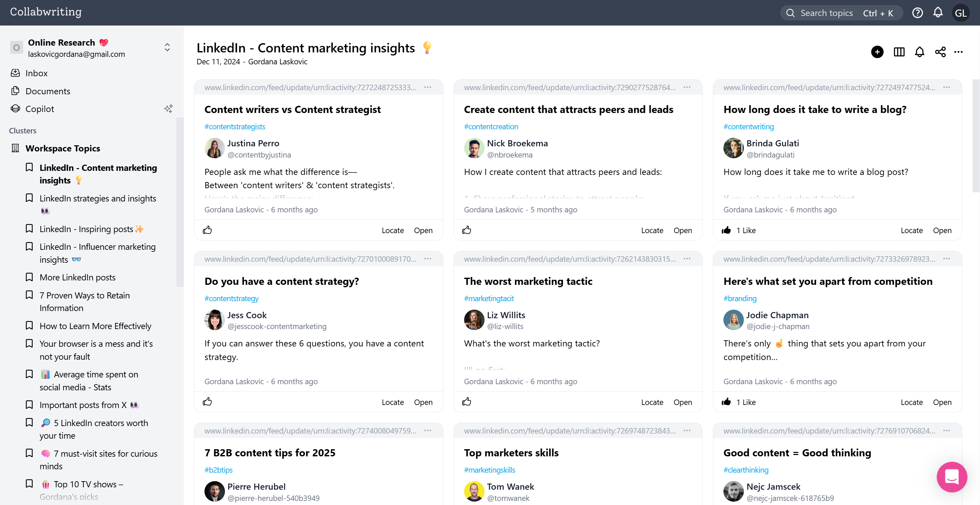This screenshot has width=980, height=505.
Task: Open LinkedIn - Influencer marketing insights topic
Action: click(98, 253)
